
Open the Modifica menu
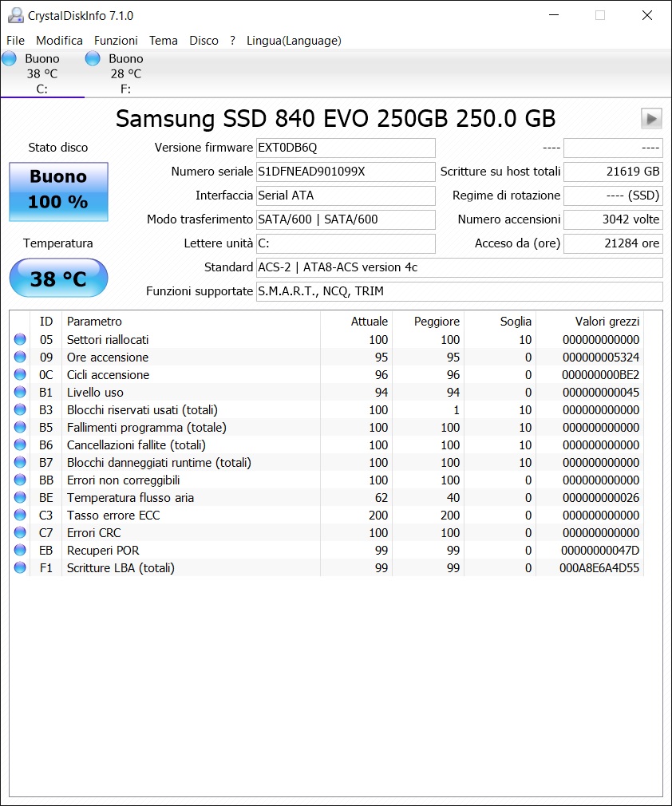(x=59, y=41)
